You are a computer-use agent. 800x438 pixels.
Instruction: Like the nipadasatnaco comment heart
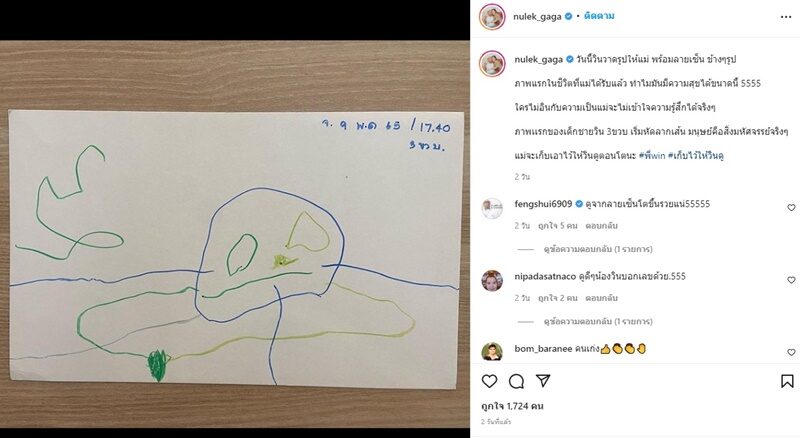pyautogui.click(x=791, y=280)
